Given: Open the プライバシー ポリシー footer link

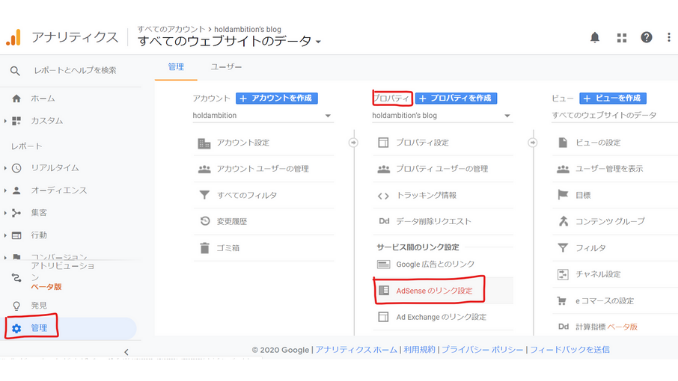Looking at the screenshot, I should click(x=482, y=349).
